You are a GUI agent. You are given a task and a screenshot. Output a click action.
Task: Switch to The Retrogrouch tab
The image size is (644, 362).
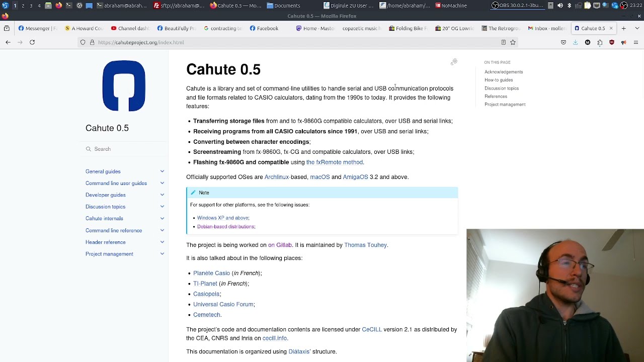(x=500, y=28)
